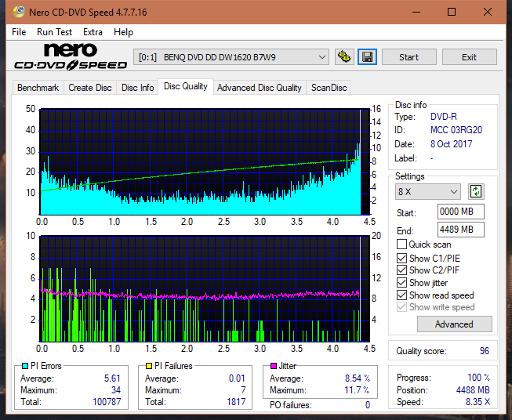
Task: Click the save floppy disk icon
Action: pyautogui.click(x=368, y=57)
